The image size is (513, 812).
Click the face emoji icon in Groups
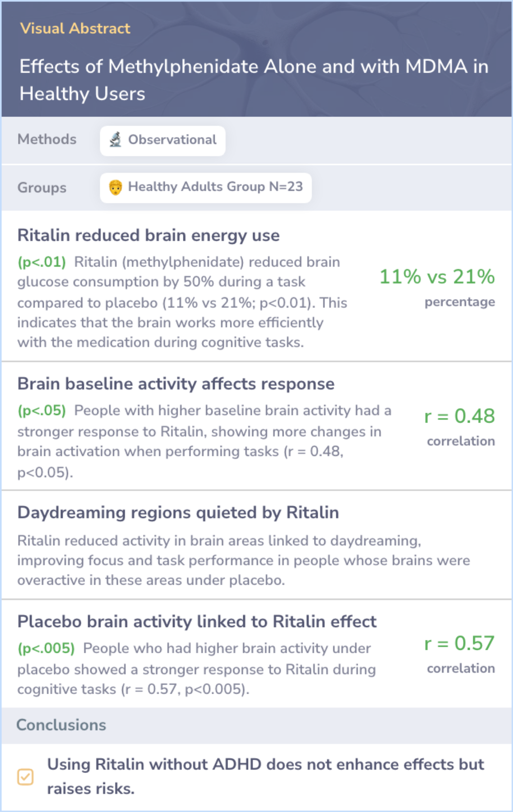(x=115, y=187)
